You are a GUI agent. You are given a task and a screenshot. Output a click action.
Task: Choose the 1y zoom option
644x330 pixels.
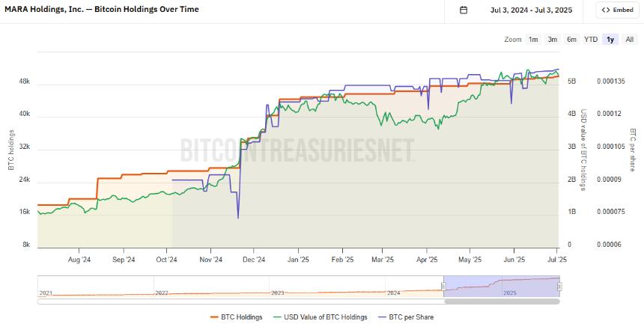click(x=610, y=40)
